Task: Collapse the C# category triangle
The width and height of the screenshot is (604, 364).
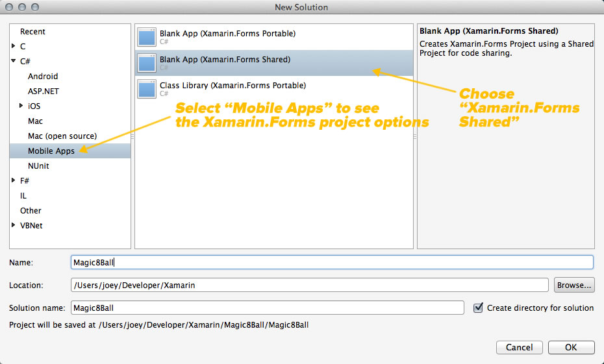Action: (14, 61)
